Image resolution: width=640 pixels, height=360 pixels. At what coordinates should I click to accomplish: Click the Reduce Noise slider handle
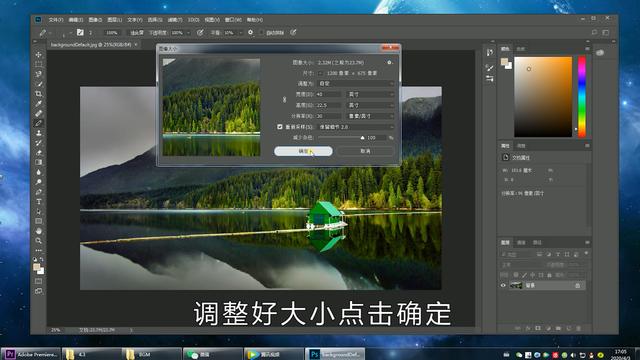click(362, 138)
